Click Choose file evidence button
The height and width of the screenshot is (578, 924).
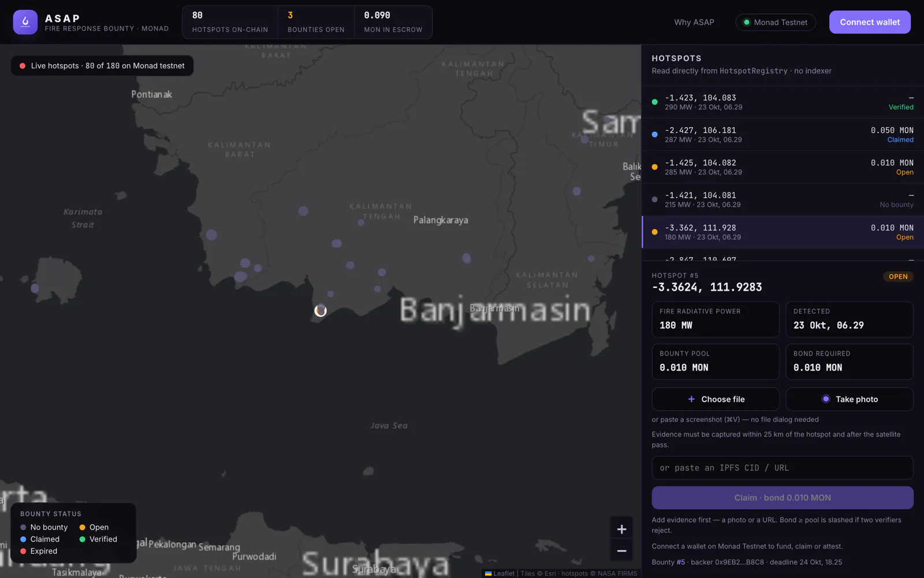tap(716, 399)
